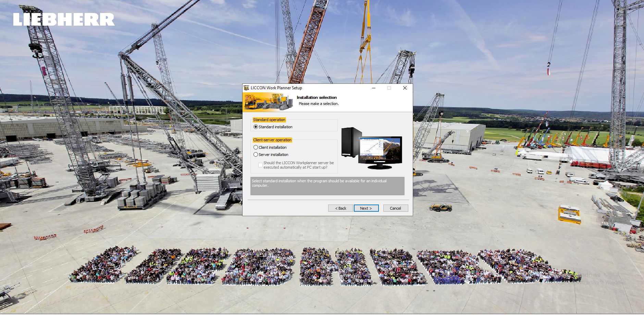
Task: Maximize the LICCON Work Planner Setup window
Action: click(389, 88)
